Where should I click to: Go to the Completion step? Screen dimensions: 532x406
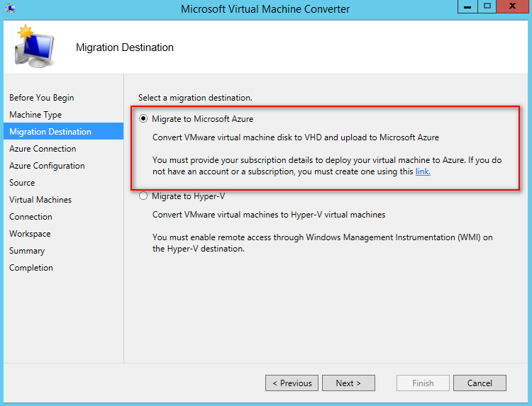[x=31, y=268]
